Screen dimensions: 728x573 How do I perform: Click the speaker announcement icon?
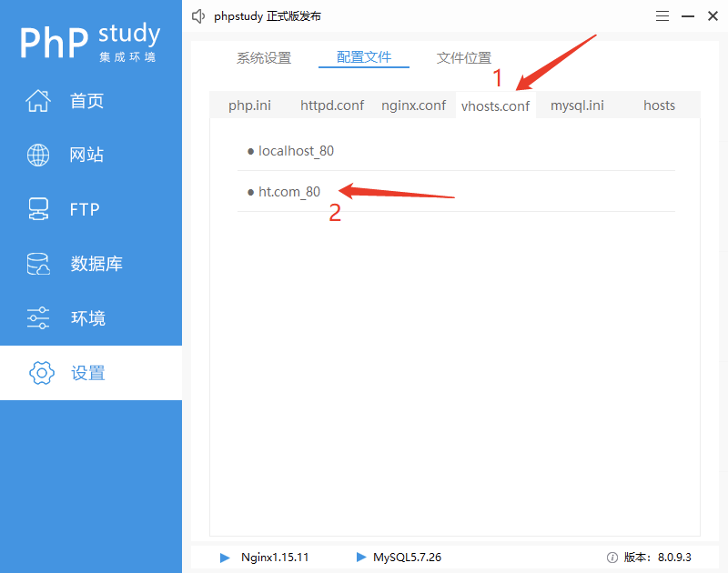(x=198, y=16)
